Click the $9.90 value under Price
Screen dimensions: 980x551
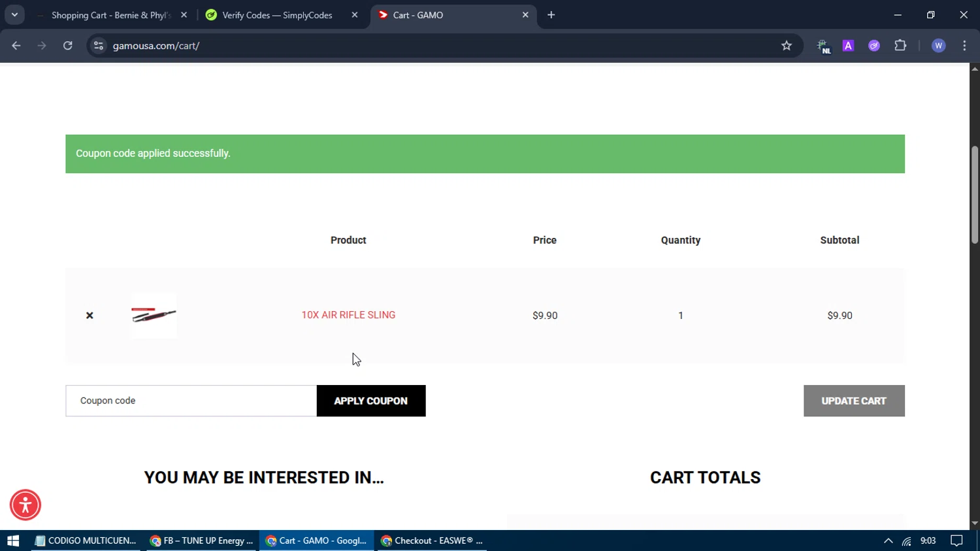545,315
